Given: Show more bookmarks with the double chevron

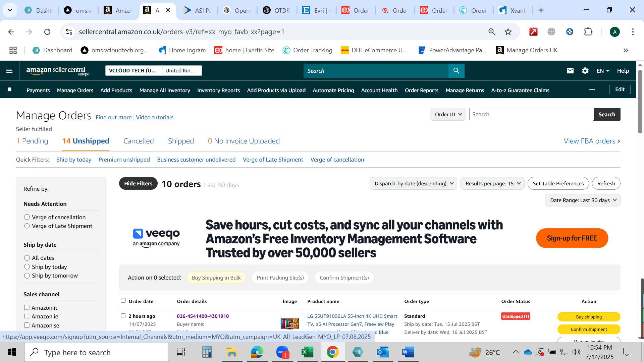Looking at the screenshot, I should tap(626, 50).
